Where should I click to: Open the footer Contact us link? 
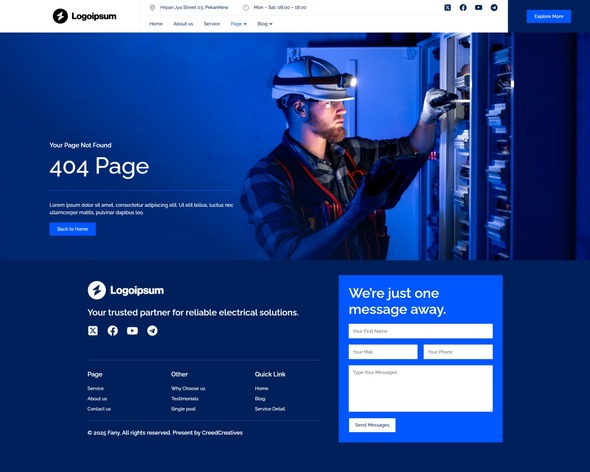tap(99, 409)
